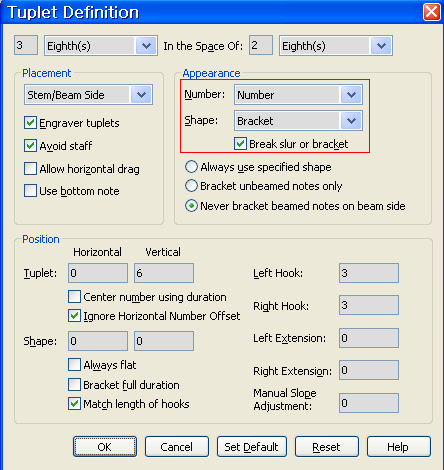Viewport: 444px width, 470px height.
Task: Open Help for tuplet definition
Action: (x=399, y=447)
